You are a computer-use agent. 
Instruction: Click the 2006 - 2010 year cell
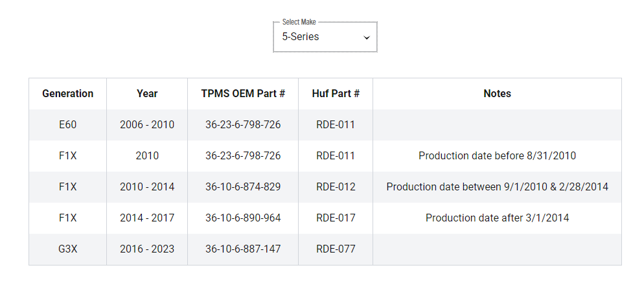147,125
